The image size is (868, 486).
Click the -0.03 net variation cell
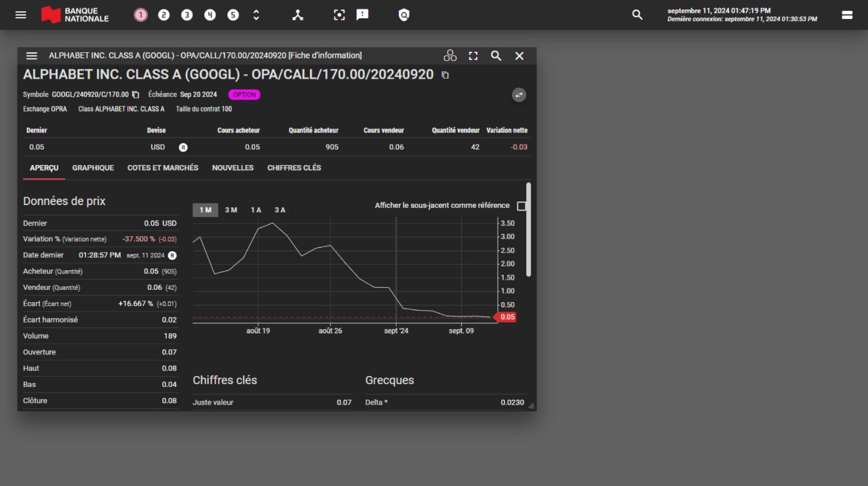[x=519, y=147]
